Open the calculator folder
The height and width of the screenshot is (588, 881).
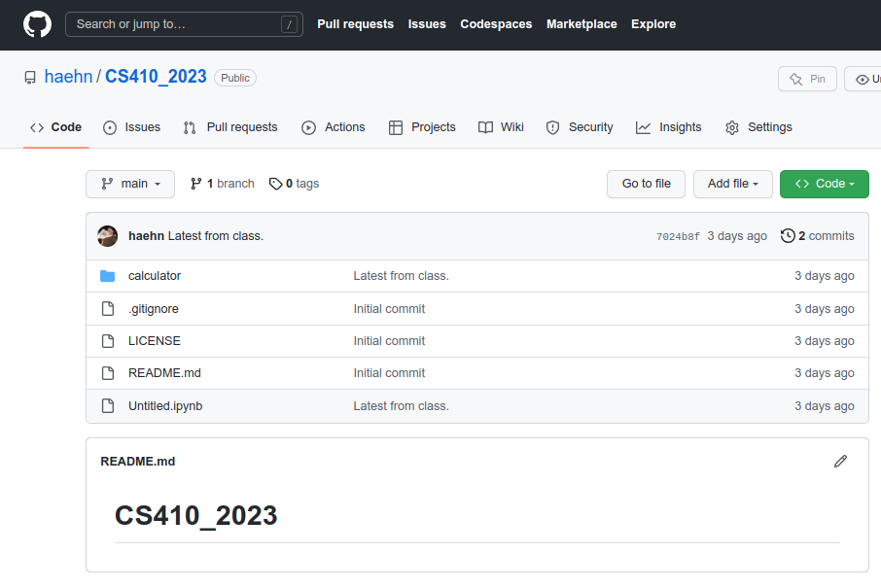click(x=155, y=276)
